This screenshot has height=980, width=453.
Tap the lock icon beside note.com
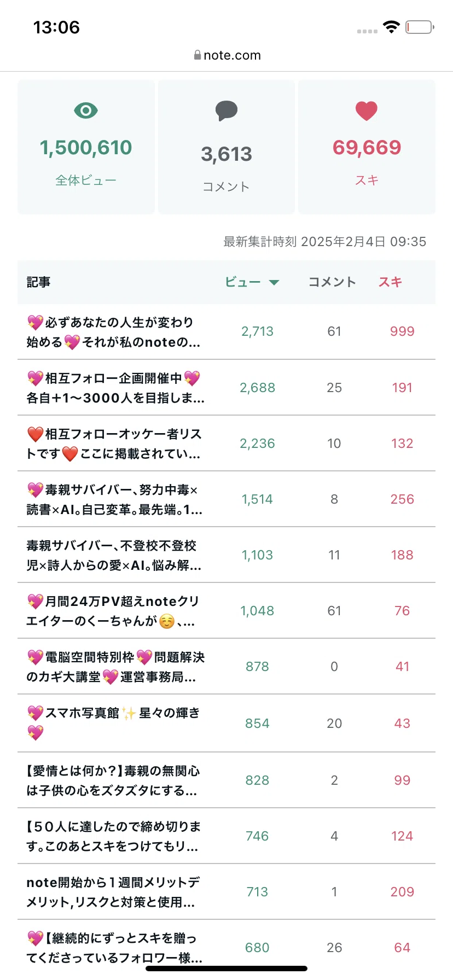pos(198,55)
